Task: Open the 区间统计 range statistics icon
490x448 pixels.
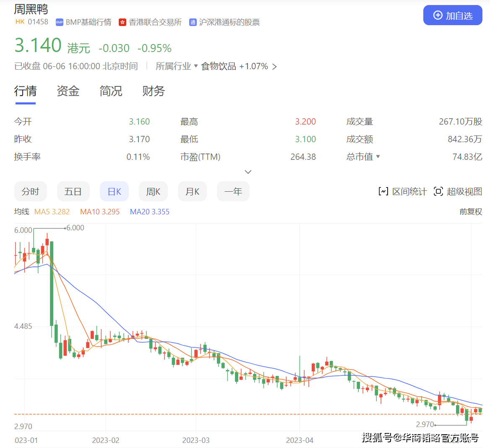Action: coord(383,191)
